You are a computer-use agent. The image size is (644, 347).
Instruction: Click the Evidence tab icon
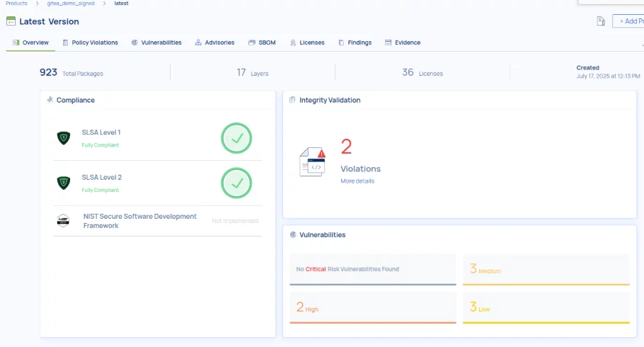point(388,42)
